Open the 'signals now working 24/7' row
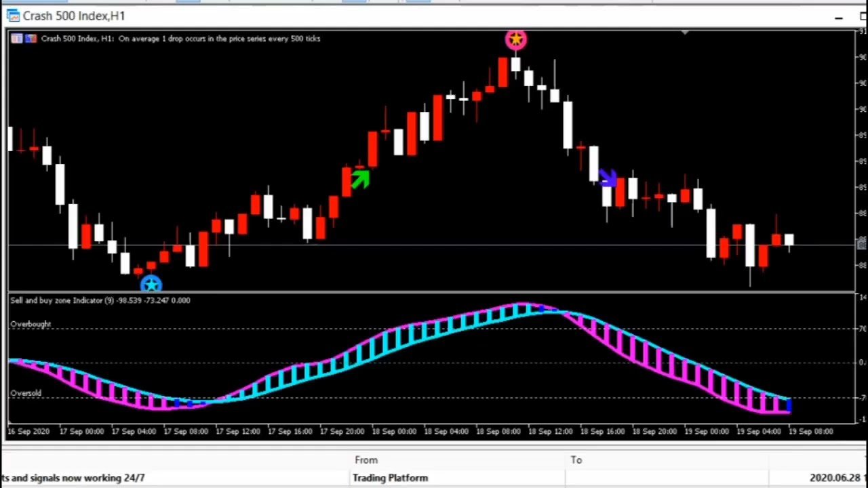868x488 pixels. click(73, 478)
